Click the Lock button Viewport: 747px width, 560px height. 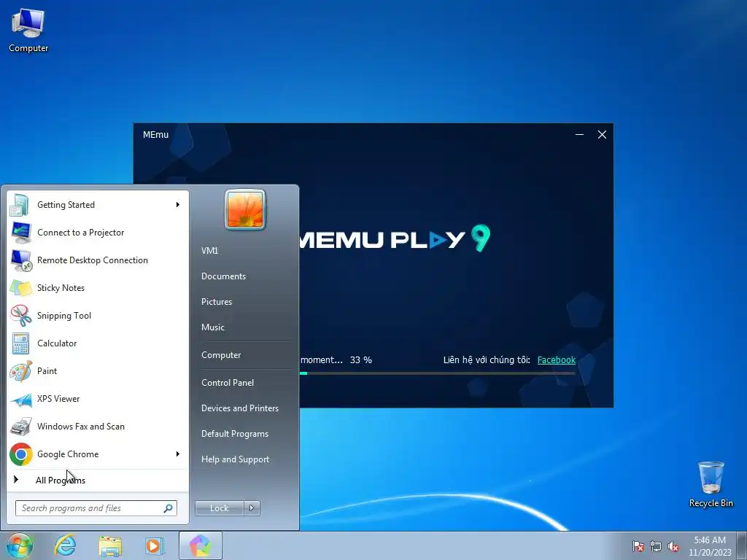pos(220,508)
